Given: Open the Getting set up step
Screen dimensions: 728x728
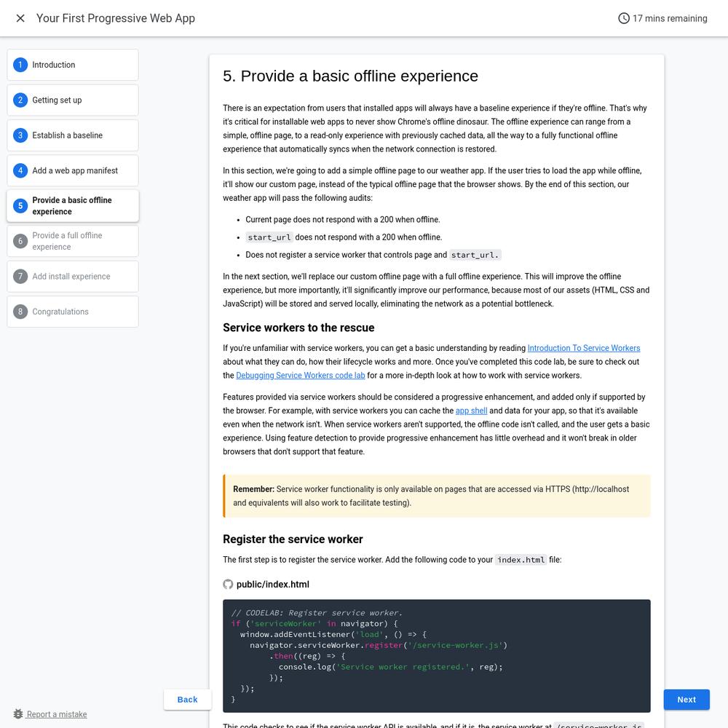Looking at the screenshot, I should click(72, 100).
